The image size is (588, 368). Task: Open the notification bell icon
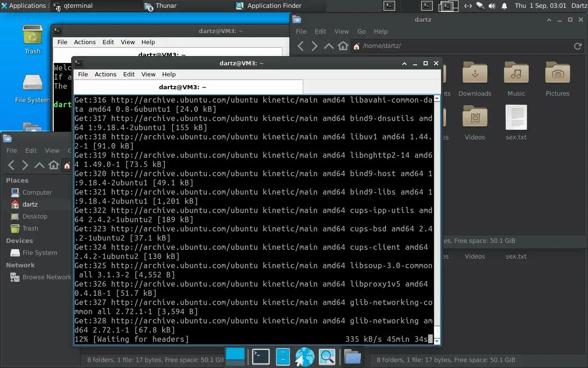point(504,6)
